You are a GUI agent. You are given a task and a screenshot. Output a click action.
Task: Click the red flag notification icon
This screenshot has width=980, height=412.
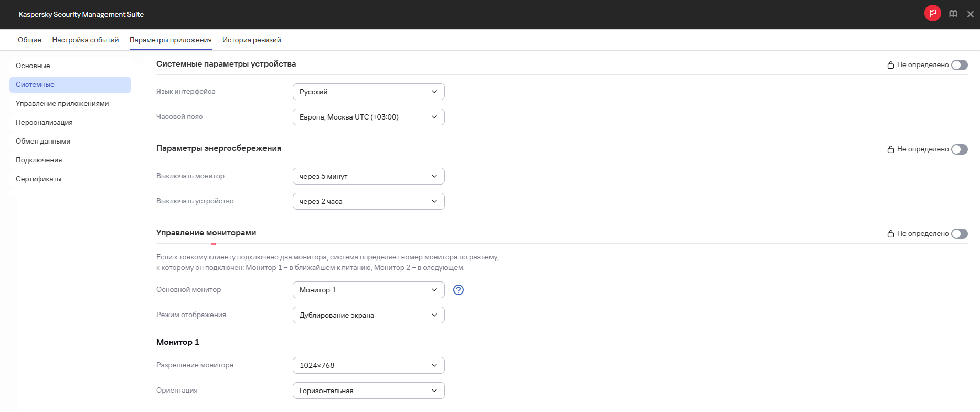point(932,14)
